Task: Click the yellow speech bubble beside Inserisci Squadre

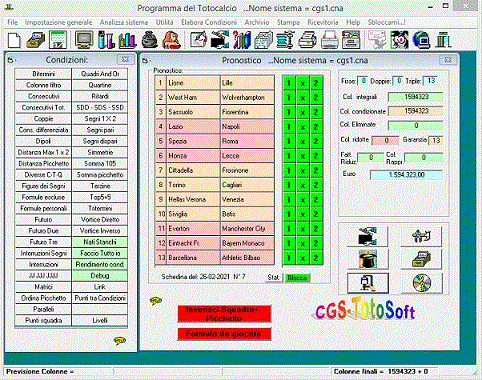Action: tap(156, 301)
